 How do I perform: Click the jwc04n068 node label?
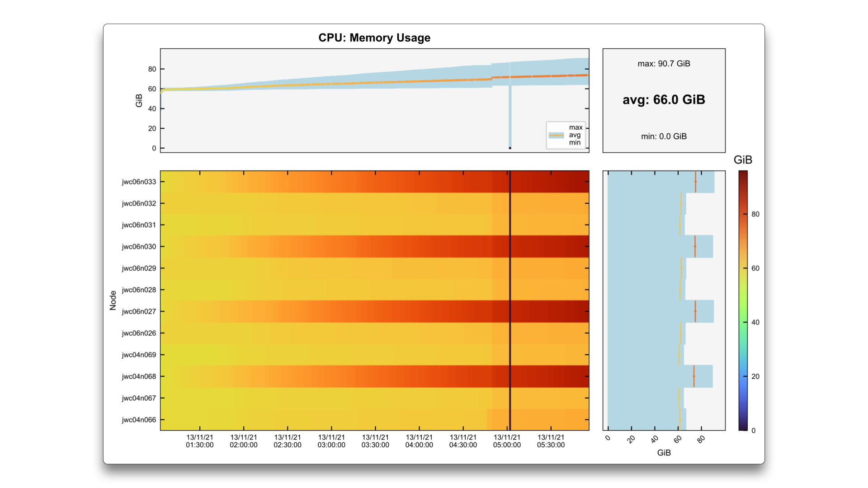(x=139, y=376)
